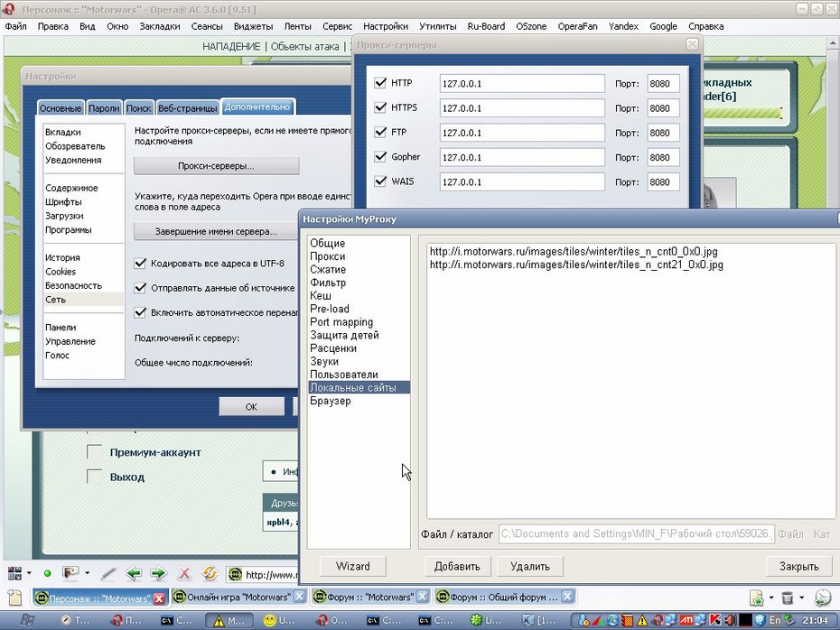Screen dimensions: 840x630
Task: Click the yellow warning triangle tray icon
Action: pos(642,621)
